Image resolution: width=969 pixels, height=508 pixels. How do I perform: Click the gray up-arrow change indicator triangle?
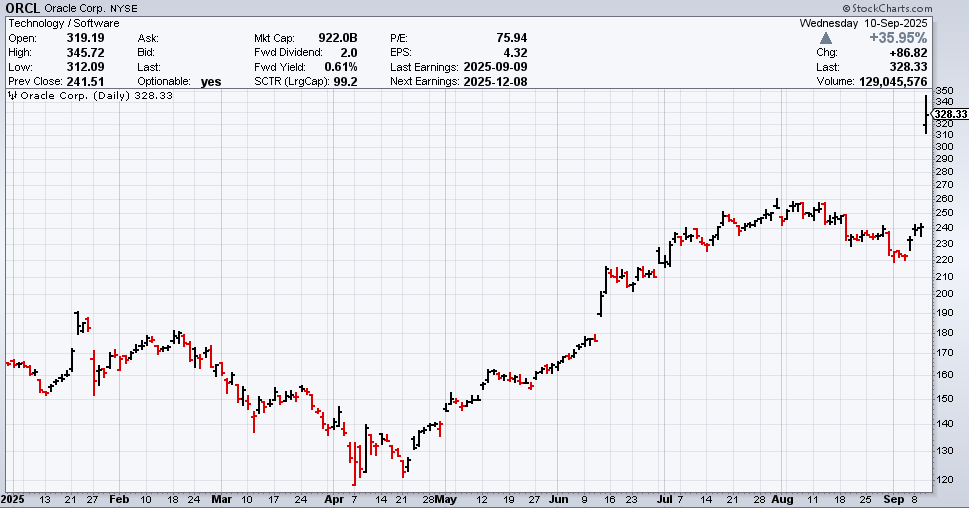[825, 38]
